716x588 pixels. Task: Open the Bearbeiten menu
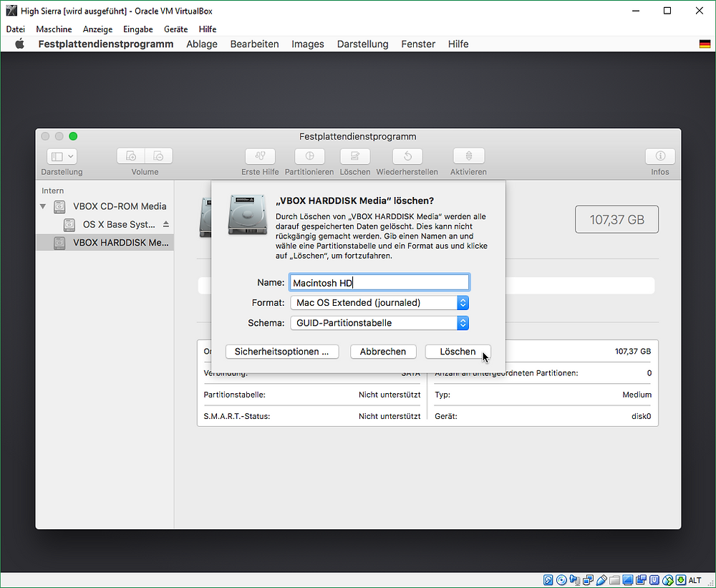(254, 44)
